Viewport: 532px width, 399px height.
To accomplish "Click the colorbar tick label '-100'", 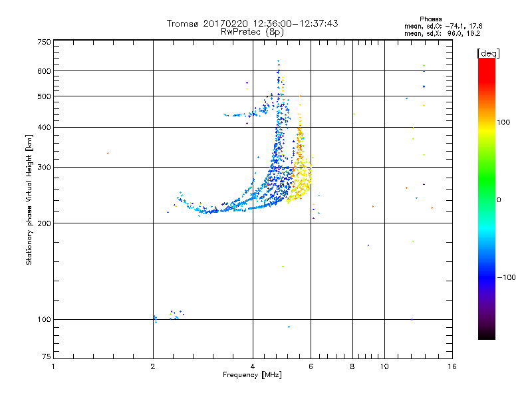I will point(506,277).
